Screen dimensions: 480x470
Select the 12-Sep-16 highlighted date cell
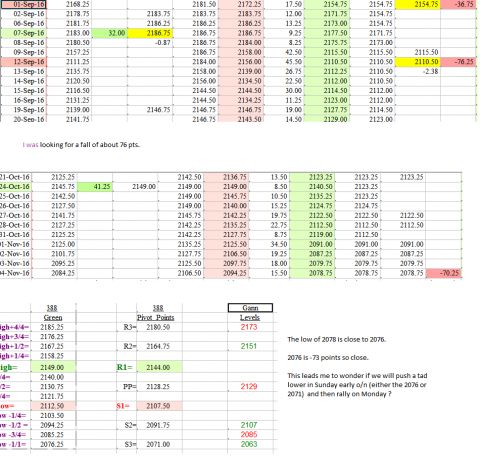[x=23, y=62]
